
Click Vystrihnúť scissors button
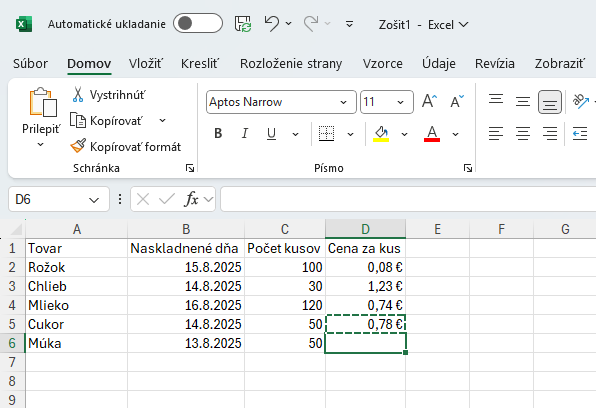point(108,95)
